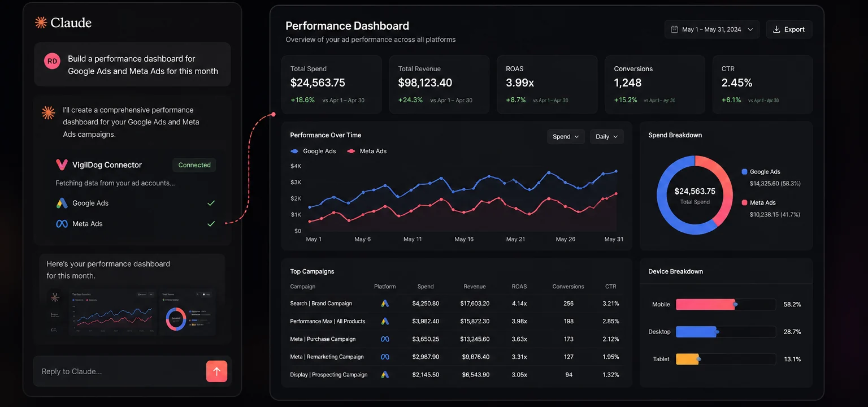Click the Export button

click(x=789, y=29)
